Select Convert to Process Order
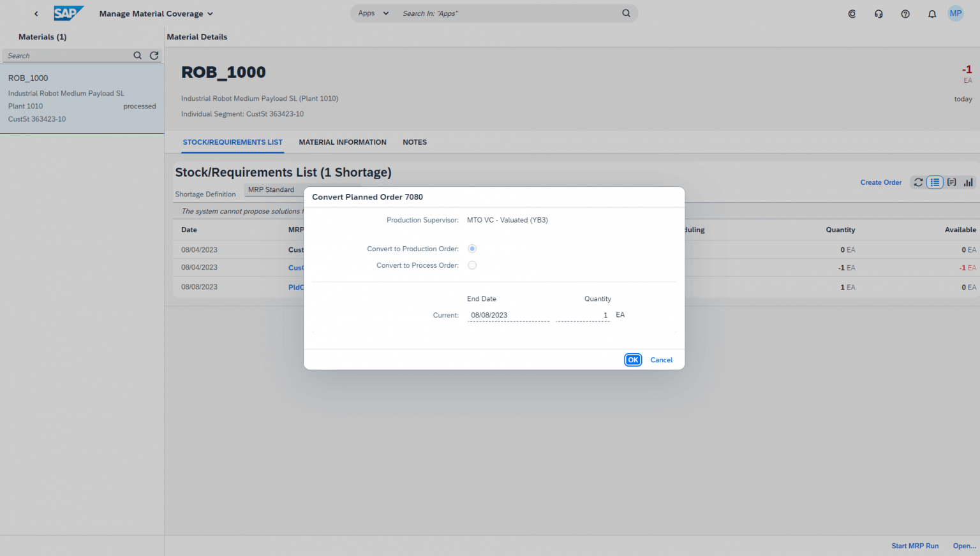Screen dimensions: 980x556 click(x=472, y=265)
